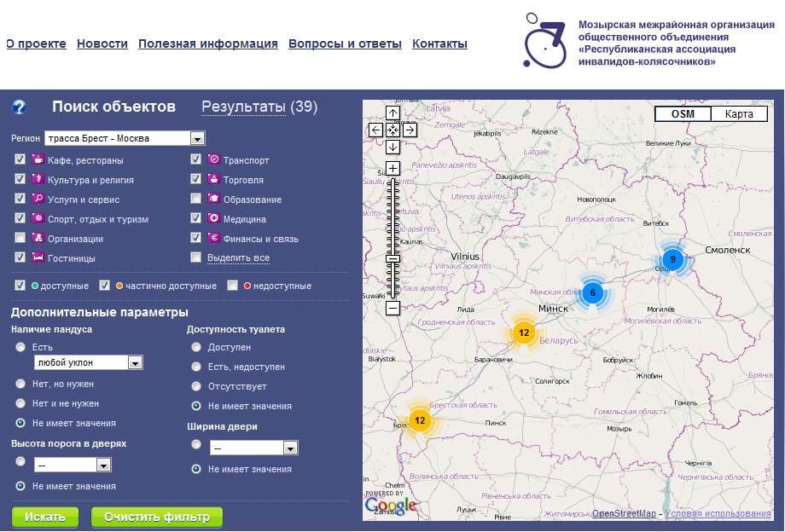Open the О проекте menu item
This screenshot has width=785, height=532.
[36, 44]
